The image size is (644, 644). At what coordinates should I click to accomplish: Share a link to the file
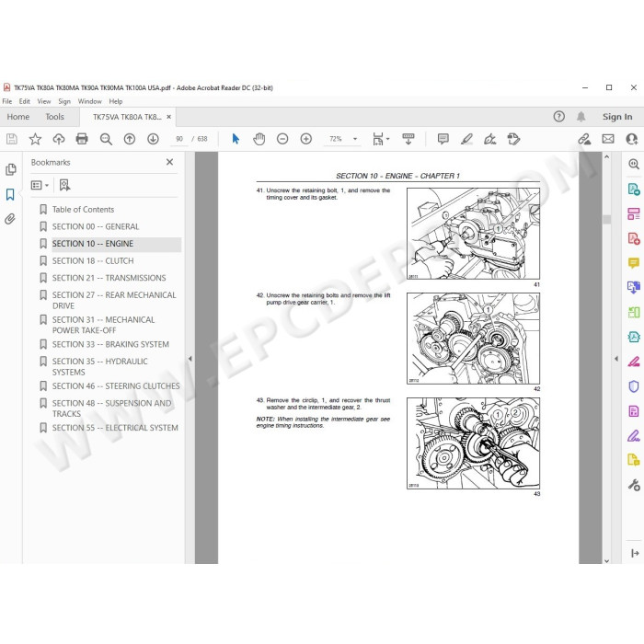(x=584, y=139)
